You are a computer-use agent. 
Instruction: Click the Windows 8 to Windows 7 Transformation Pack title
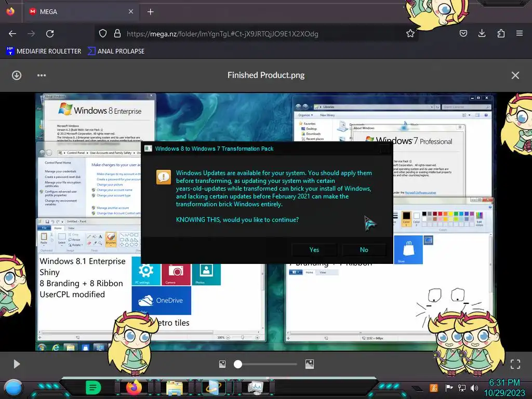(x=214, y=149)
